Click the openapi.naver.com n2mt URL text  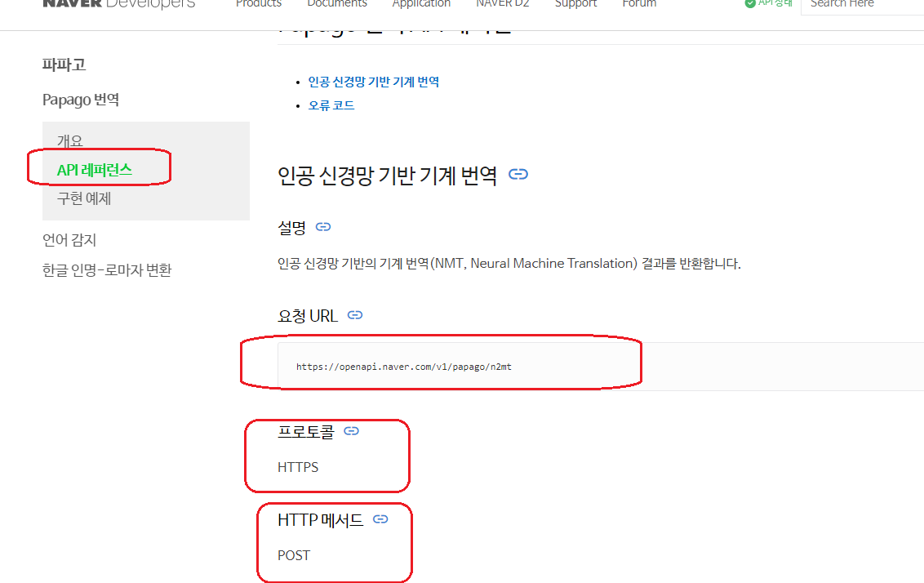pos(404,367)
